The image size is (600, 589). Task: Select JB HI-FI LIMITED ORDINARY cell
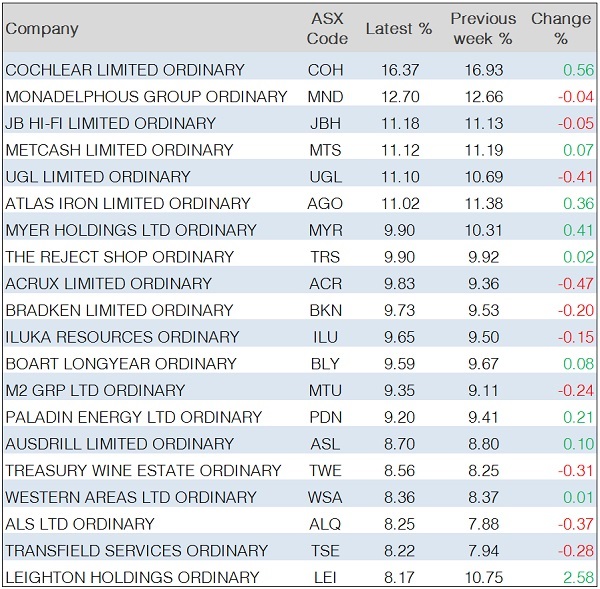[x=111, y=123]
